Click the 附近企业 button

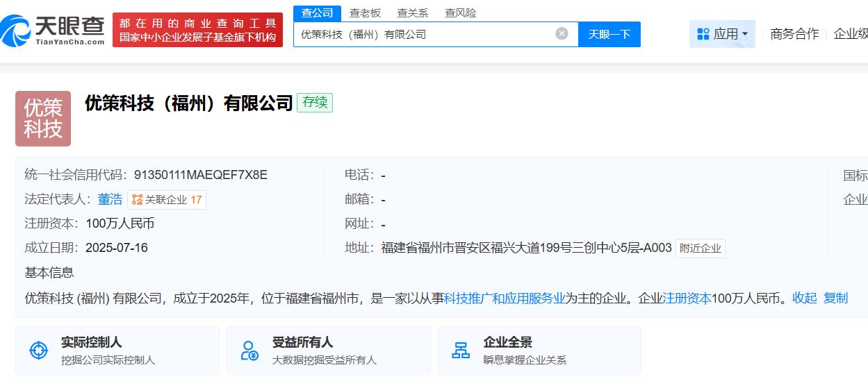tap(701, 249)
